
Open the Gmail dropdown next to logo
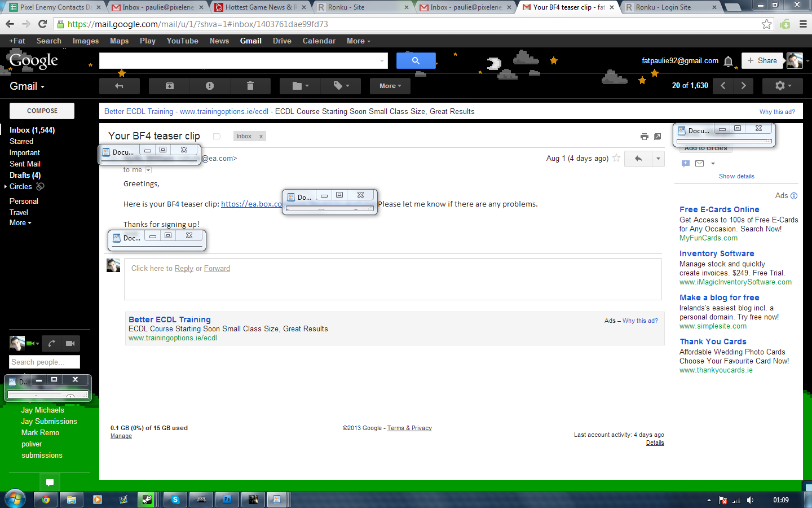coord(27,86)
